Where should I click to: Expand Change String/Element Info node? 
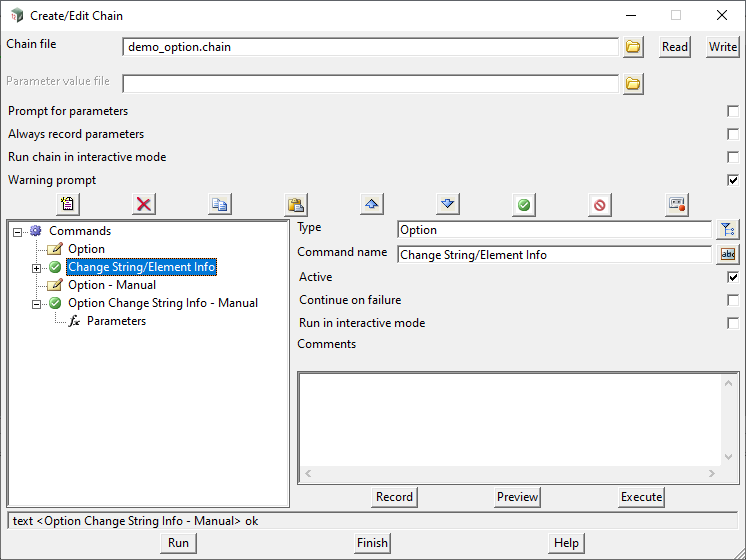(36, 268)
